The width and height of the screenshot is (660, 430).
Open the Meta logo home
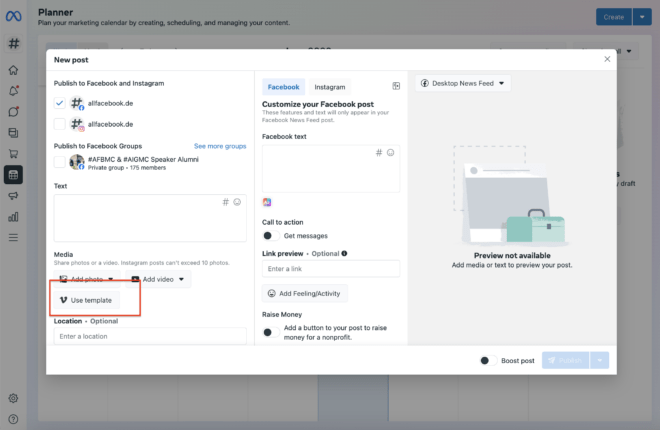pos(13,16)
